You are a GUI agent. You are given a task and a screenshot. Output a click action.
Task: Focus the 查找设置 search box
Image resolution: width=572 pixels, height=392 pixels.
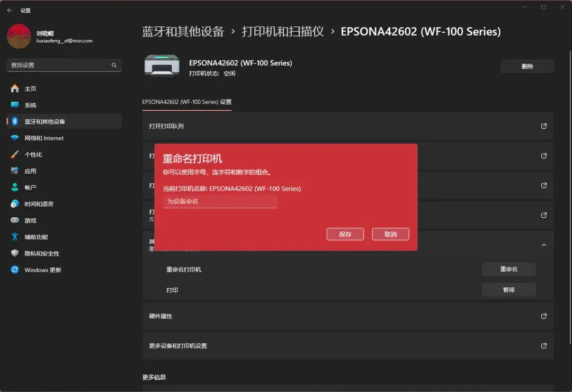[x=64, y=65]
